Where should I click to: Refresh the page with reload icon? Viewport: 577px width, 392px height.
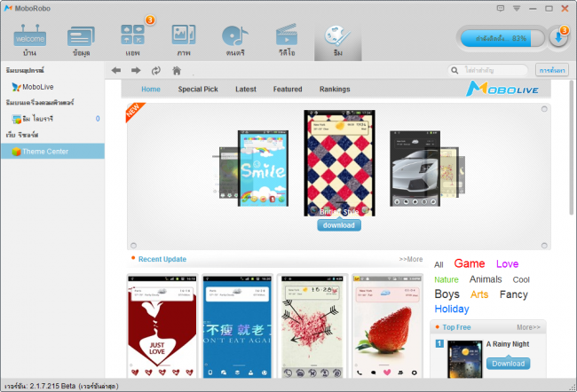tap(156, 71)
